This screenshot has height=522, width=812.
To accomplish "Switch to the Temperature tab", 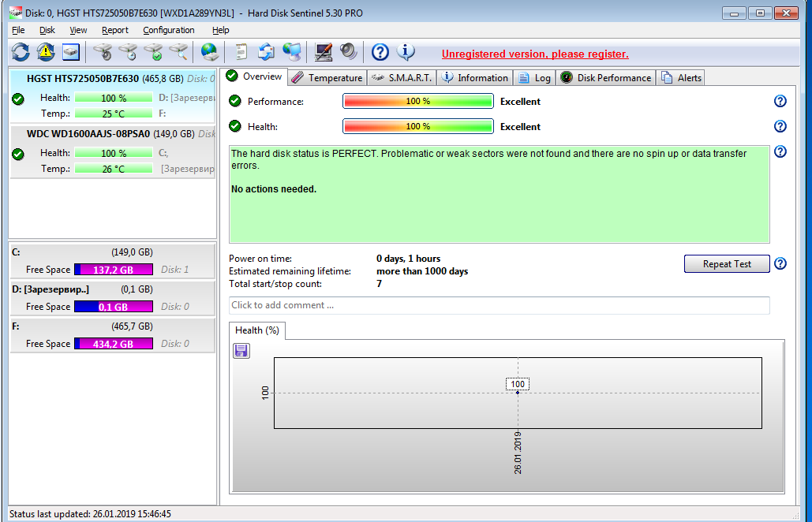I will click(x=327, y=77).
